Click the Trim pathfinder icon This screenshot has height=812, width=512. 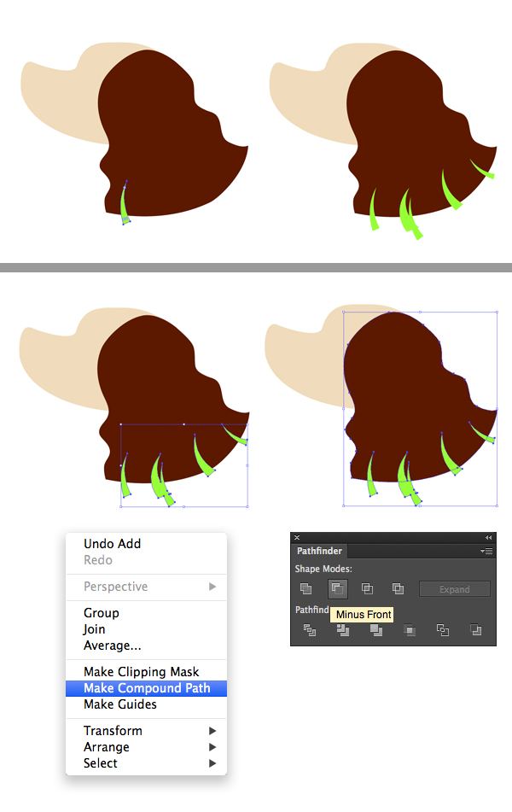pyautogui.click(x=343, y=630)
